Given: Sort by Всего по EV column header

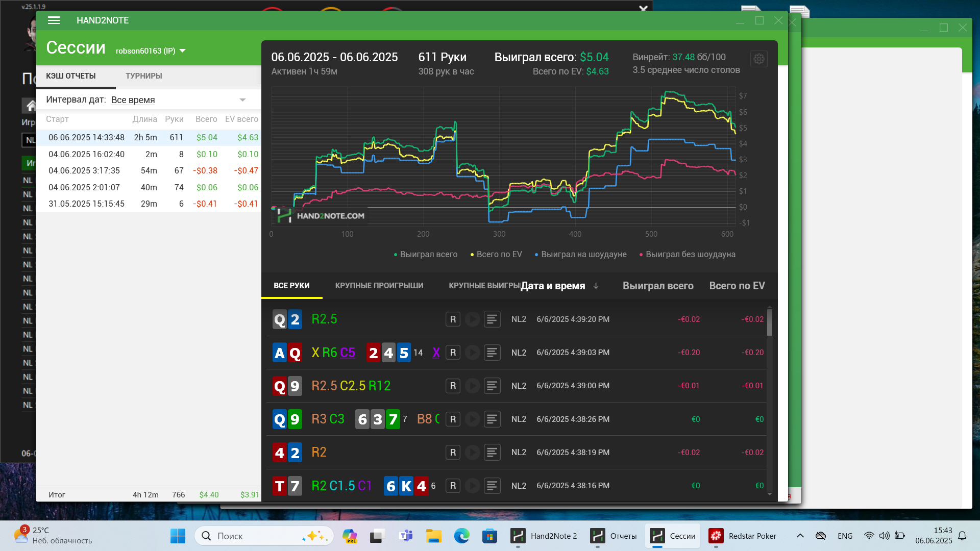Looking at the screenshot, I should point(737,286).
